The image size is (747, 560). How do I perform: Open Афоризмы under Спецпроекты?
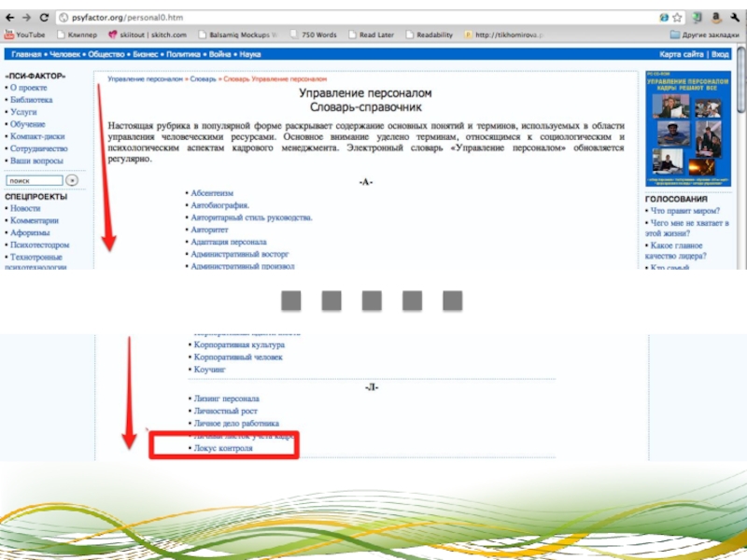pos(30,232)
